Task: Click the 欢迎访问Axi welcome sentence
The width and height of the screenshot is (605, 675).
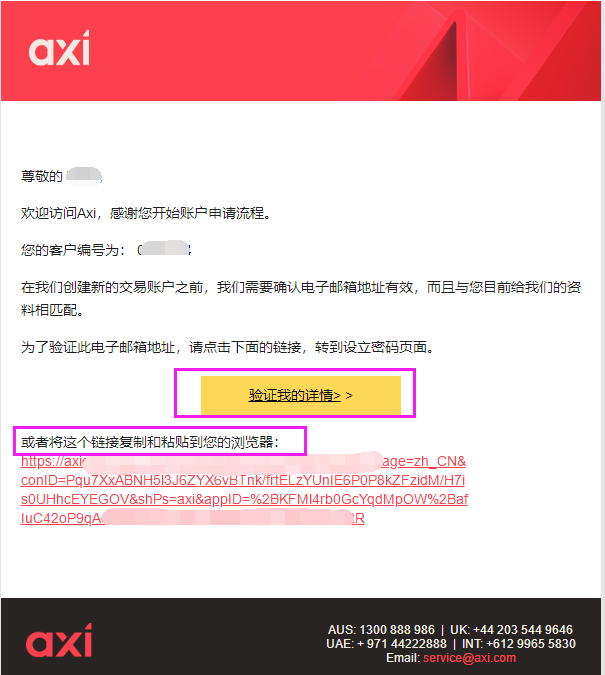Action: [x=146, y=213]
